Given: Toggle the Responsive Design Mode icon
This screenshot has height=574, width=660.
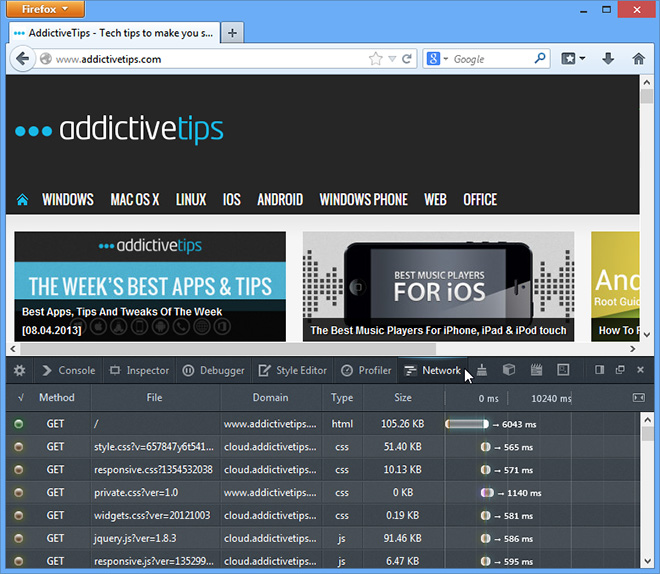Looking at the screenshot, I should 563,370.
